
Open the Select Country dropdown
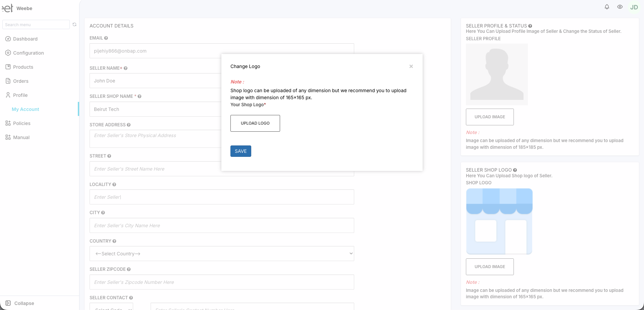(221, 254)
